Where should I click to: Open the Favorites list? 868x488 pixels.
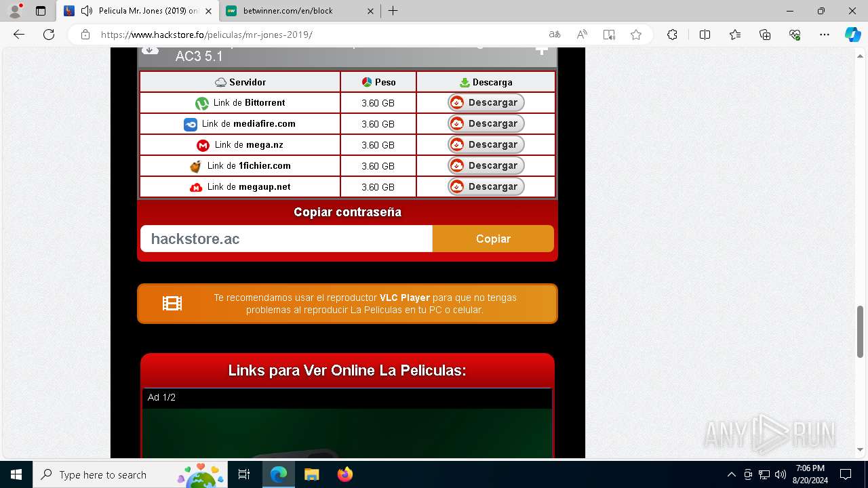point(735,35)
